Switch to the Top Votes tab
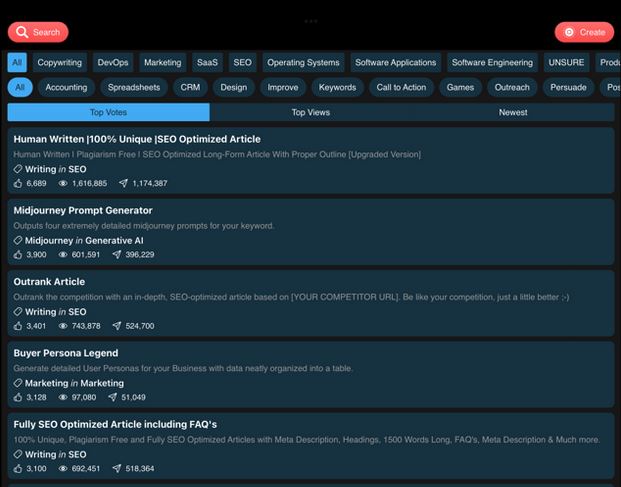 (x=109, y=112)
